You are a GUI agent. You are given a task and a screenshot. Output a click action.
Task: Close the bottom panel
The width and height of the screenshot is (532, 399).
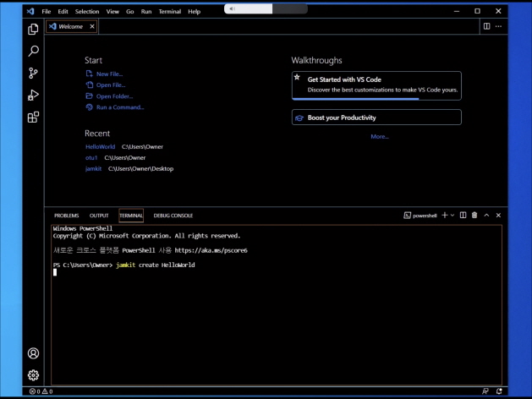[x=498, y=216]
